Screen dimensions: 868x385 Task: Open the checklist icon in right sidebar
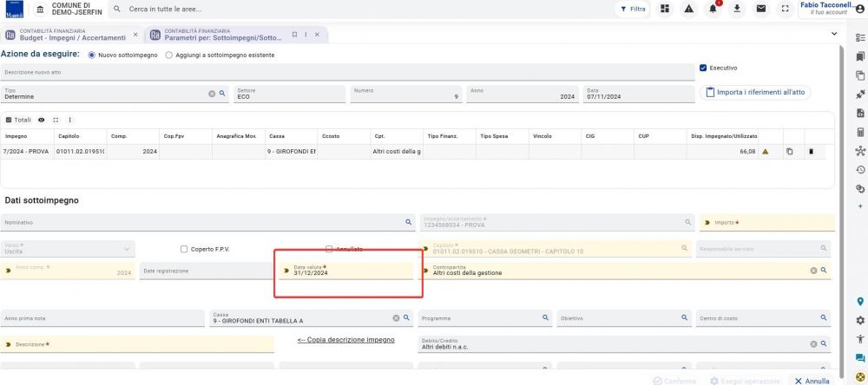coord(859,37)
